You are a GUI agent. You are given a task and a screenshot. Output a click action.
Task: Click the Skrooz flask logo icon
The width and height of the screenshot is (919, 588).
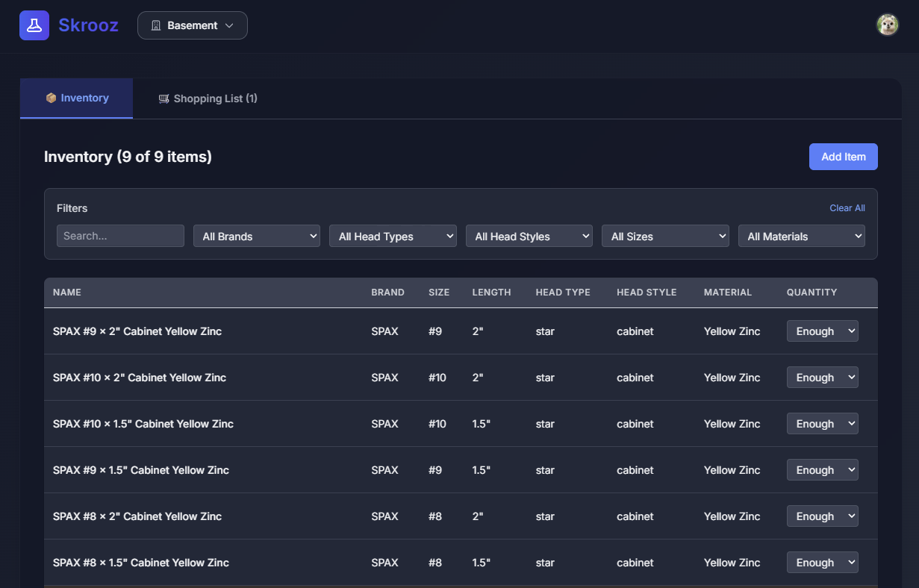34,25
